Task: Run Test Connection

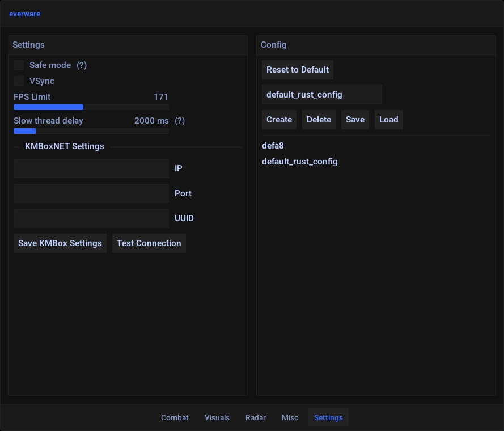Action: pos(149,243)
